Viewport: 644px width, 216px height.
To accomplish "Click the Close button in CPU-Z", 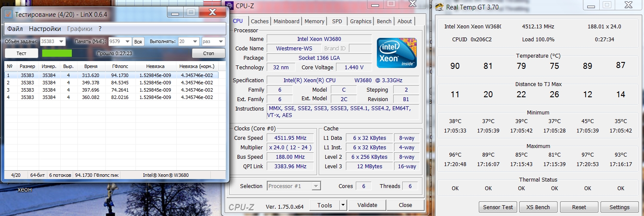I will point(405,205).
